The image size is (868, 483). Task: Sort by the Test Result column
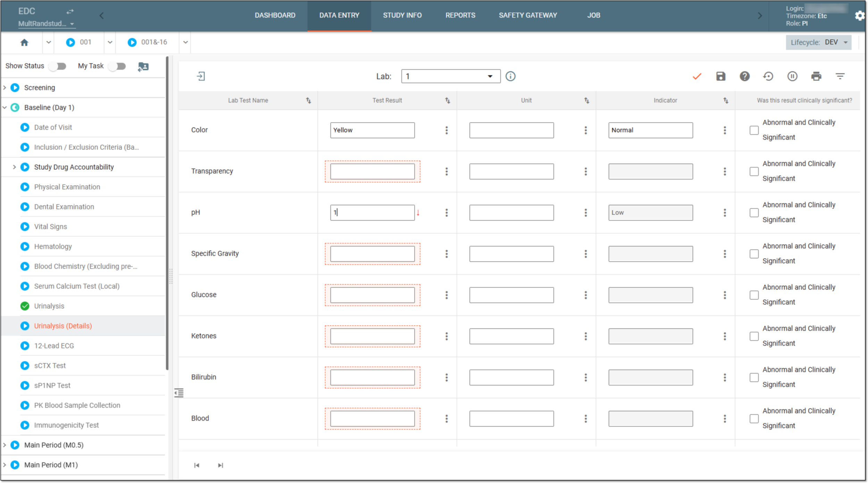pyautogui.click(x=448, y=101)
